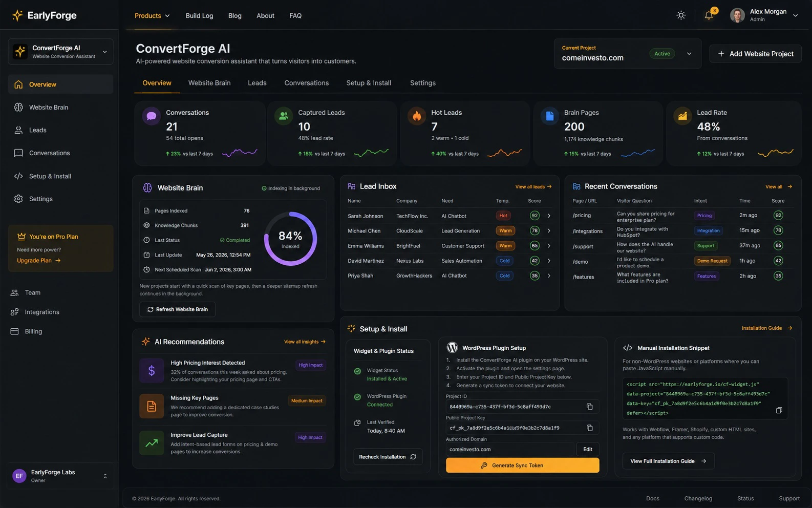The image size is (812, 508).
Task: Go to Build Log in top navigation
Action: [x=199, y=16]
